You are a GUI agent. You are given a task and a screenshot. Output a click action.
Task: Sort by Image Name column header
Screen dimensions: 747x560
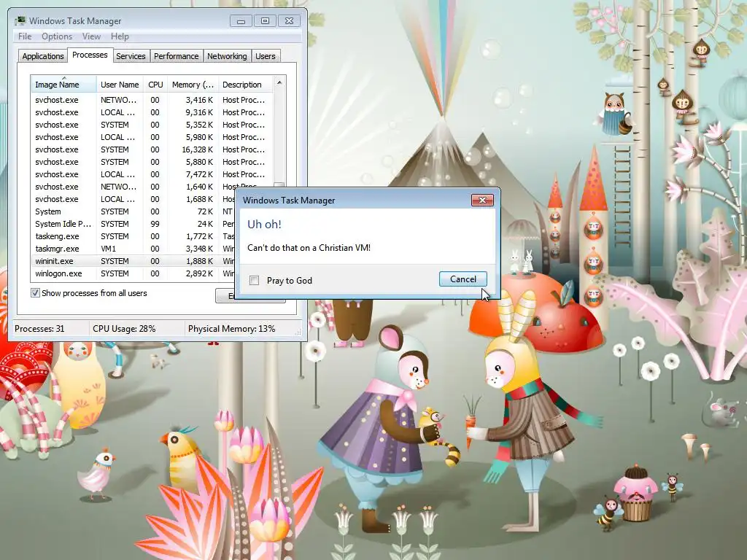[64, 85]
